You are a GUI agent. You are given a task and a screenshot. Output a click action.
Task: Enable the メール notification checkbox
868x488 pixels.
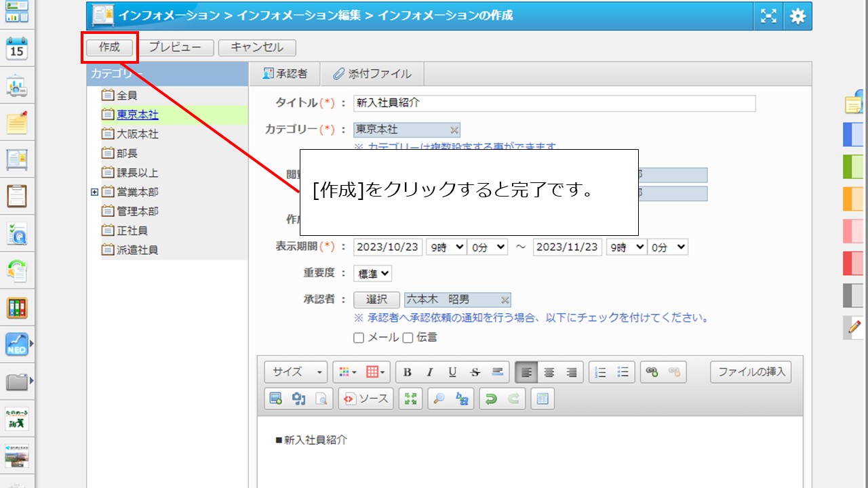359,338
